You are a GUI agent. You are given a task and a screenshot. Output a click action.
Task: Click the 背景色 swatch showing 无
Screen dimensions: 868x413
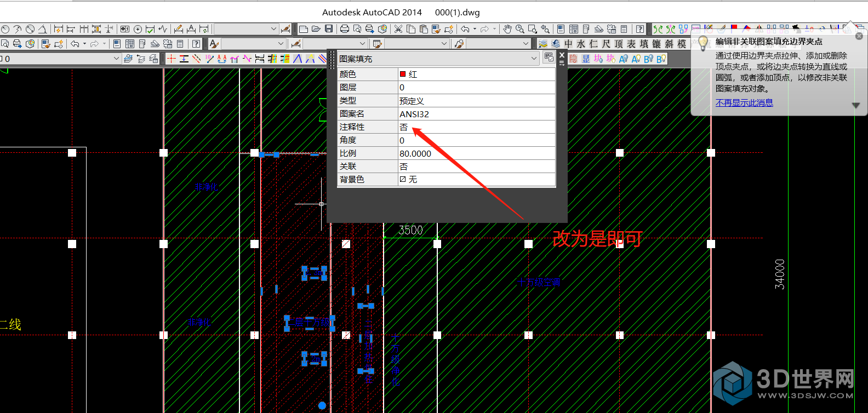(x=403, y=179)
